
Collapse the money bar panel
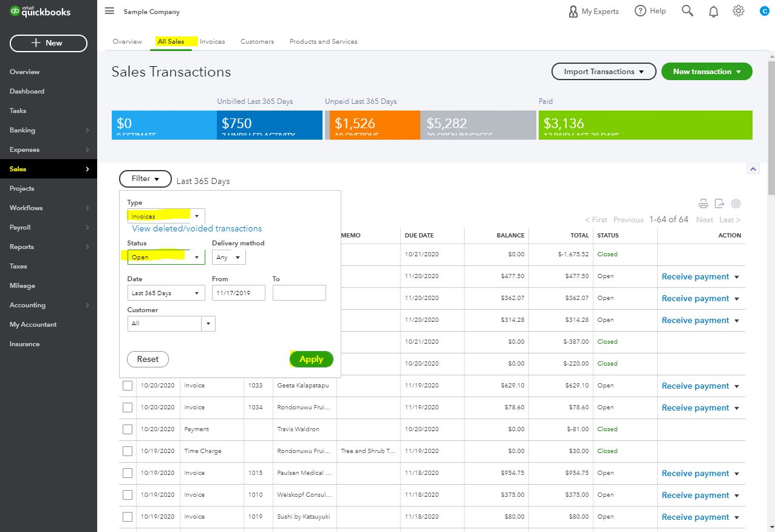(x=753, y=169)
